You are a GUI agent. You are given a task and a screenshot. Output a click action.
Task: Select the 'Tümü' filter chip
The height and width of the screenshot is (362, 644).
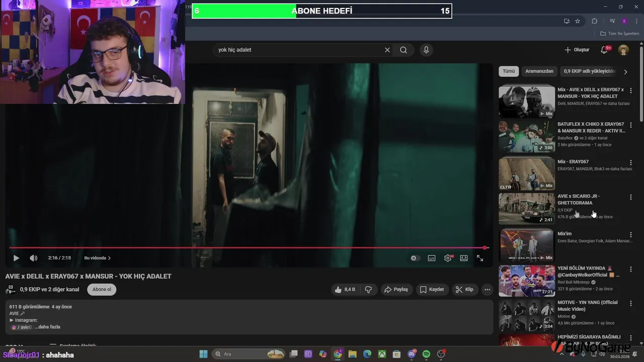[509, 71]
